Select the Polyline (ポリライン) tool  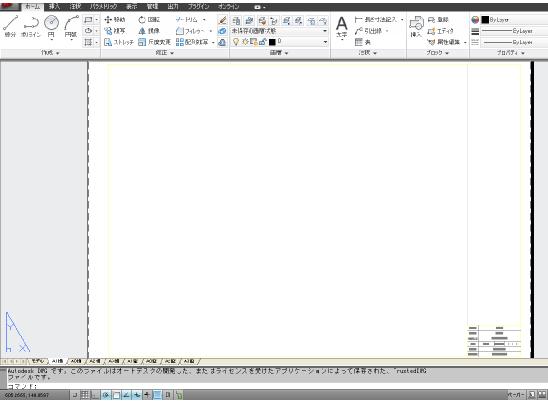30,26
